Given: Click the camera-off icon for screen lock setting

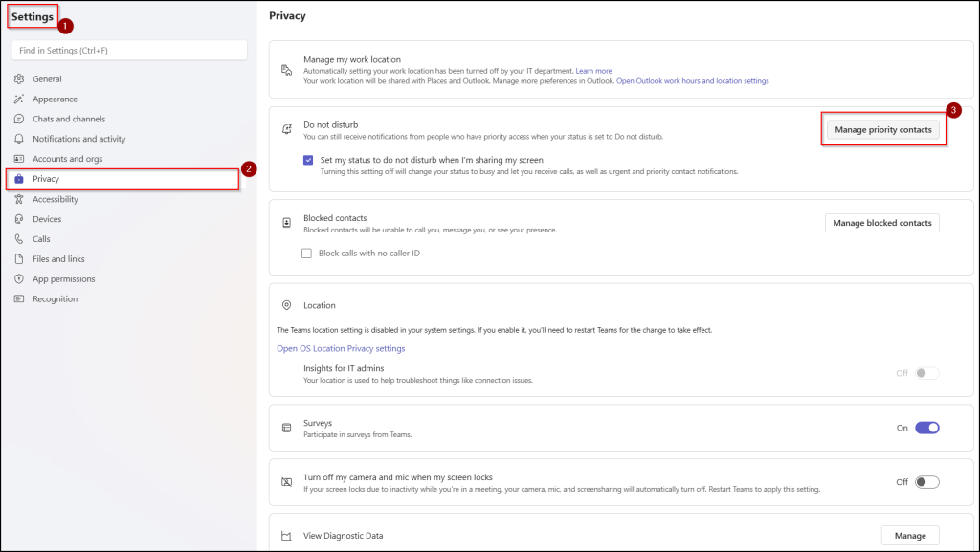Looking at the screenshot, I should coord(286,482).
